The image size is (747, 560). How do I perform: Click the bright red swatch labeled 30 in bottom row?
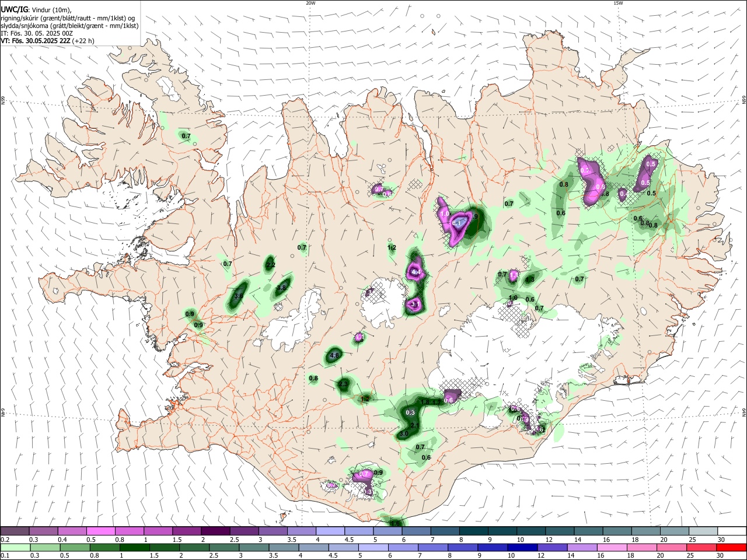point(731,547)
